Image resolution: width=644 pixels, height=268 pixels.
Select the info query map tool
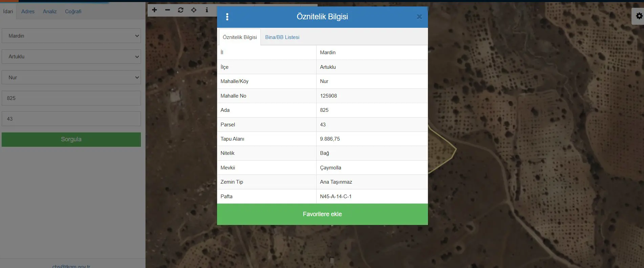pos(207,10)
